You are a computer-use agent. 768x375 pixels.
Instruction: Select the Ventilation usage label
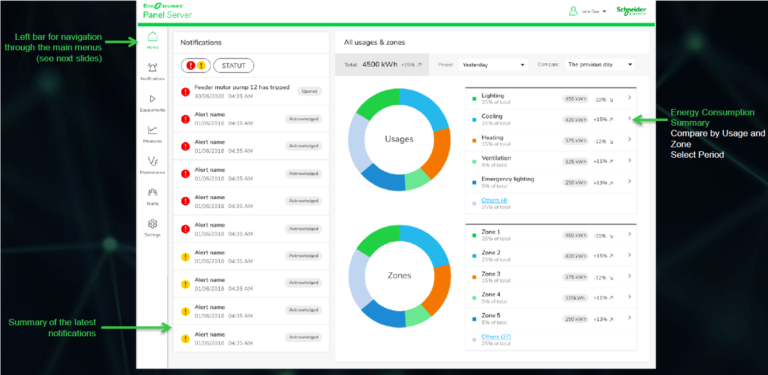tap(496, 158)
